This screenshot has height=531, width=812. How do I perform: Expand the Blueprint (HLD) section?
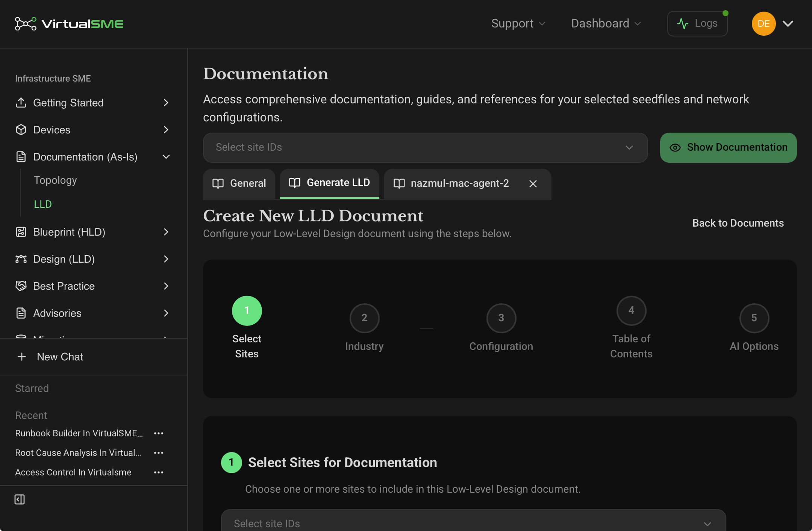[166, 232]
